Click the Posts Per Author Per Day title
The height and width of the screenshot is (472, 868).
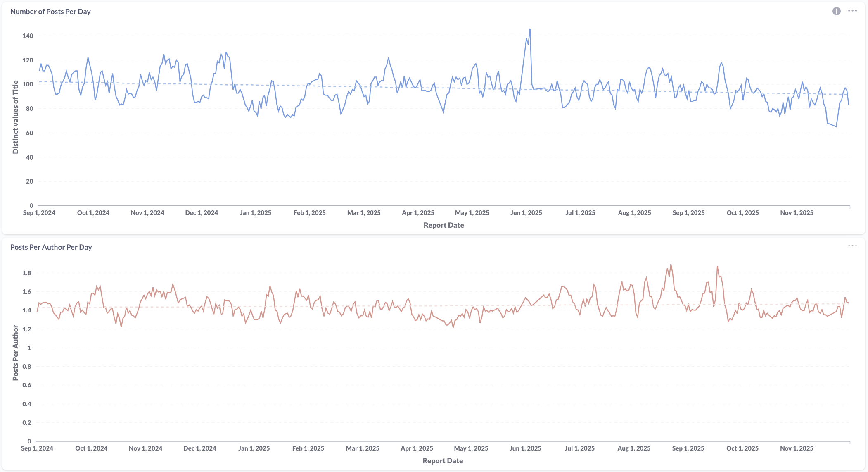click(51, 247)
